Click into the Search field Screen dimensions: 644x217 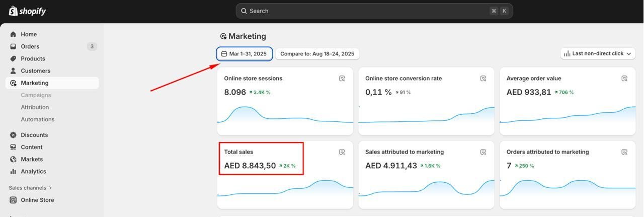click(x=374, y=11)
